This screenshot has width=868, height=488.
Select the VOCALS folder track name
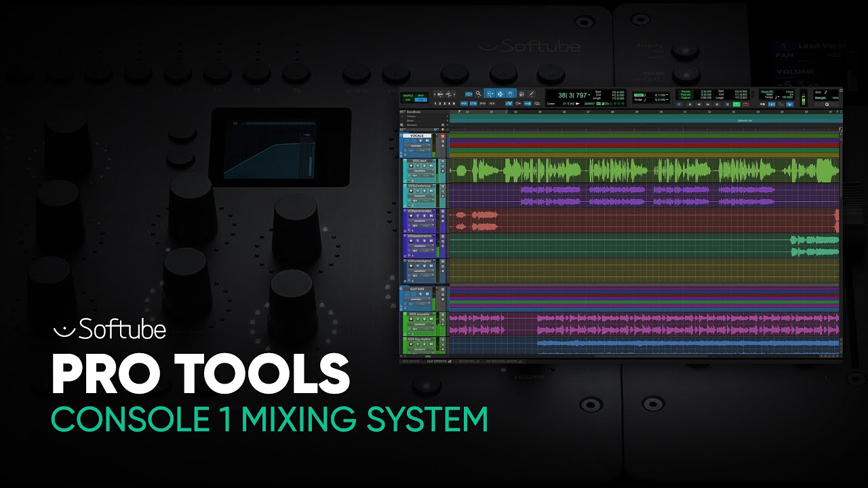point(417,136)
